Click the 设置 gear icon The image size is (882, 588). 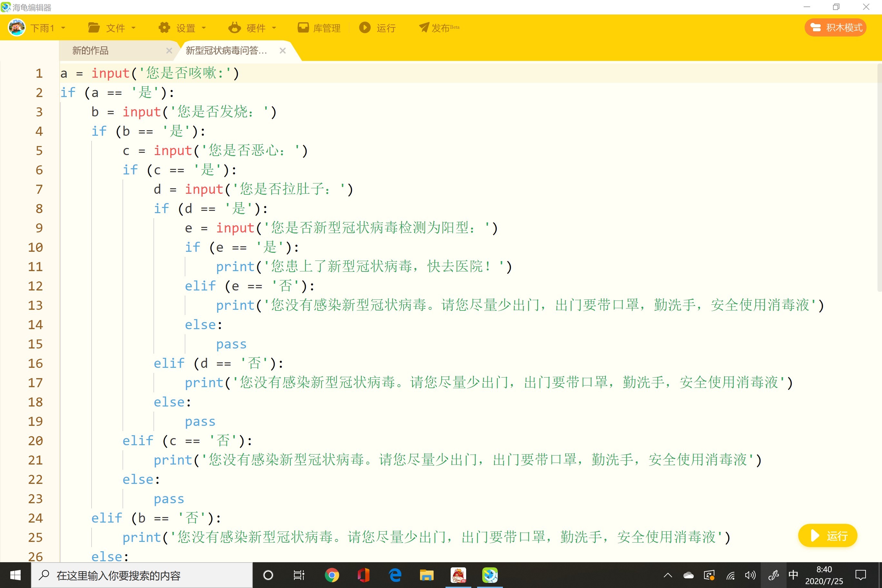(164, 27)
